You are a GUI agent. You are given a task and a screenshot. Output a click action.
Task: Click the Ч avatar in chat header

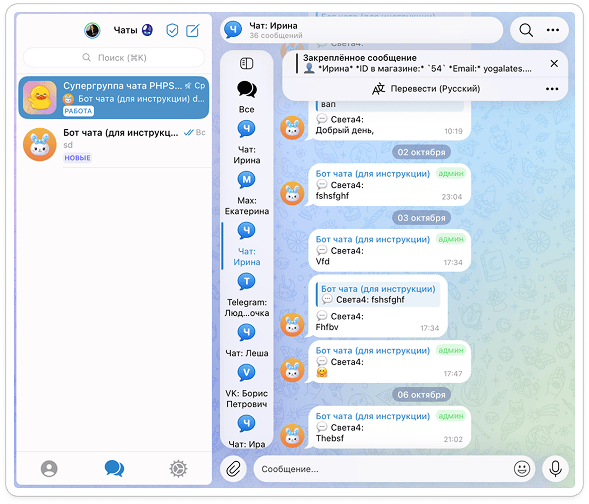(x=233, y=30)
